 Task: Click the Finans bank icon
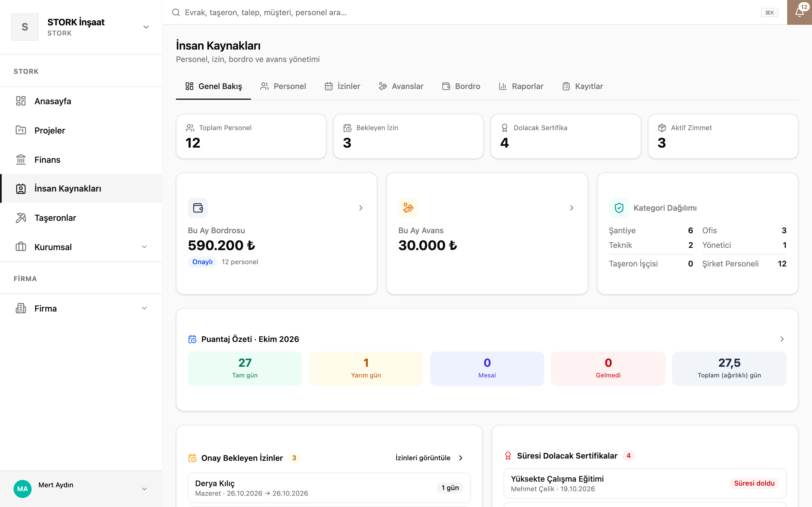pos(21,160)
